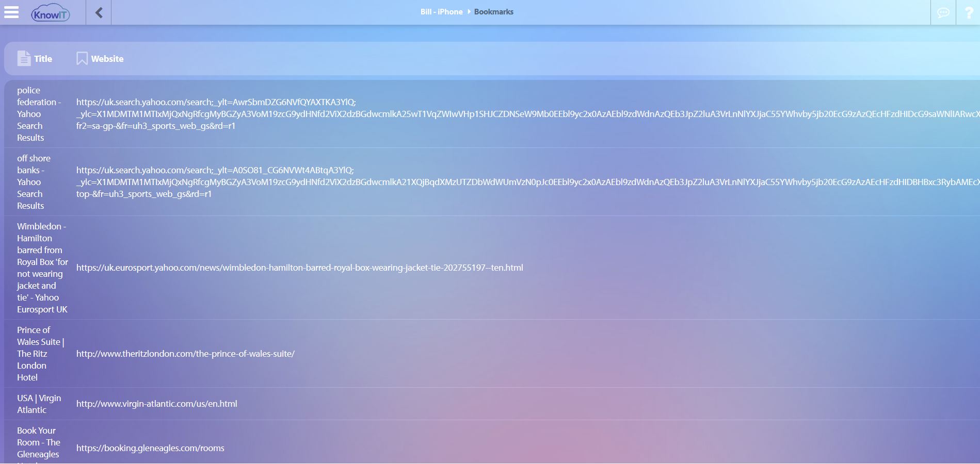Click the Title column document icon
Image resolution: width=980 pixels, height=464 pixels.
24,58
